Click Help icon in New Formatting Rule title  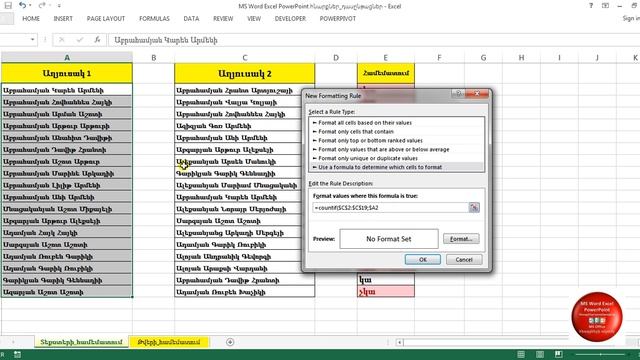coord(458,93)
